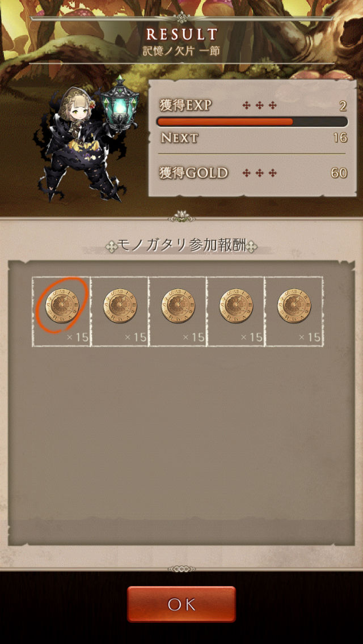
Task: Tap the モノガタリ参加報酬 heading
Action: (x=181, y=246)
